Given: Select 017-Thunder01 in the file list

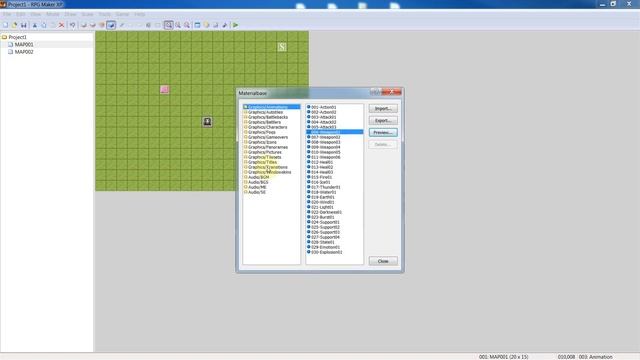Looking at the screenshot, I should 325,187.
